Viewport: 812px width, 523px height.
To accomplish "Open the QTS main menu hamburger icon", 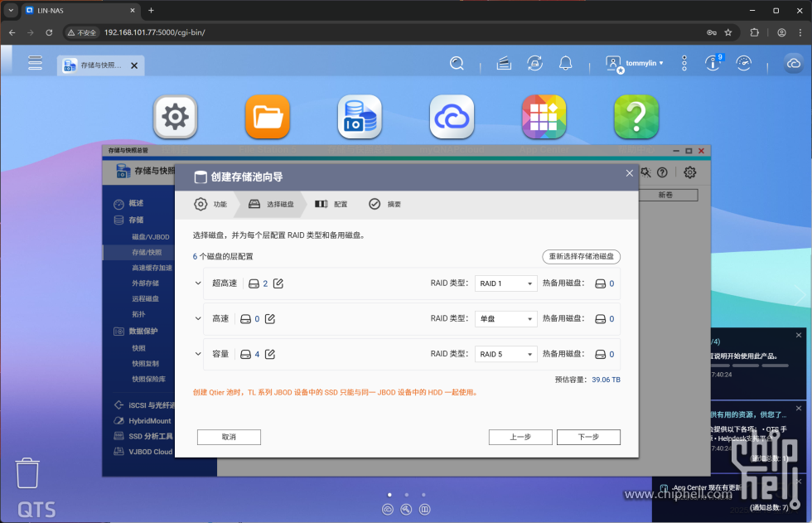I will point(35,63).
